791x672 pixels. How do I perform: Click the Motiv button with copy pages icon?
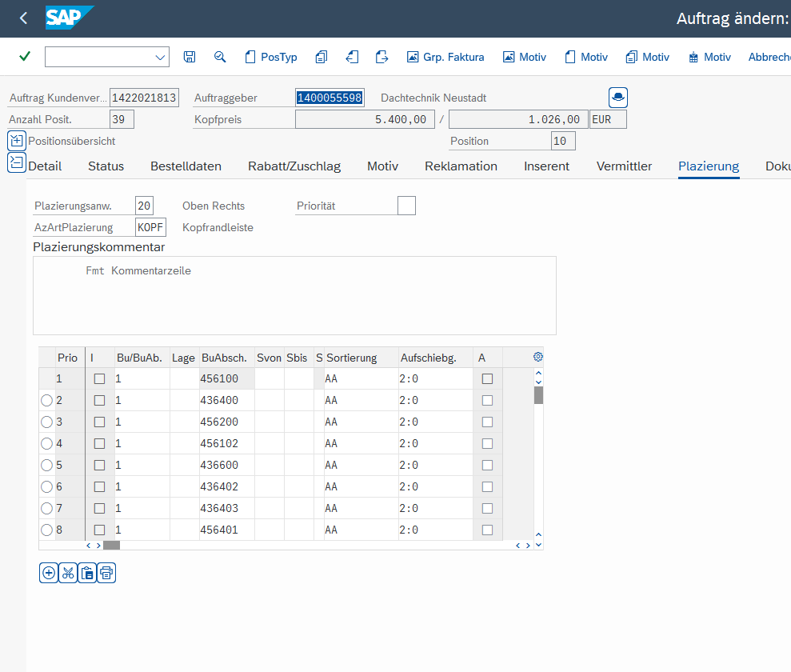(x=648, y=57)
